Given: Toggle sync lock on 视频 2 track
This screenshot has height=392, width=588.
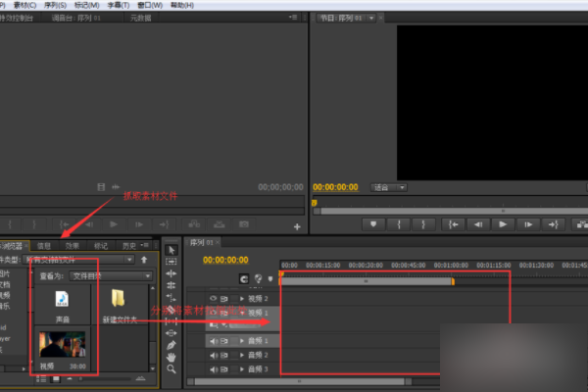Looking at the screenshot, I should click(223, 299).
